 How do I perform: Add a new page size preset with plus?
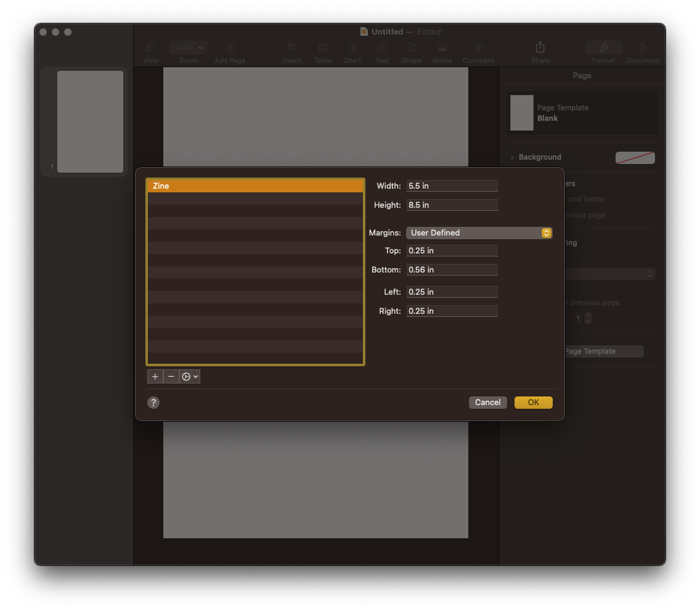[155, 376]
